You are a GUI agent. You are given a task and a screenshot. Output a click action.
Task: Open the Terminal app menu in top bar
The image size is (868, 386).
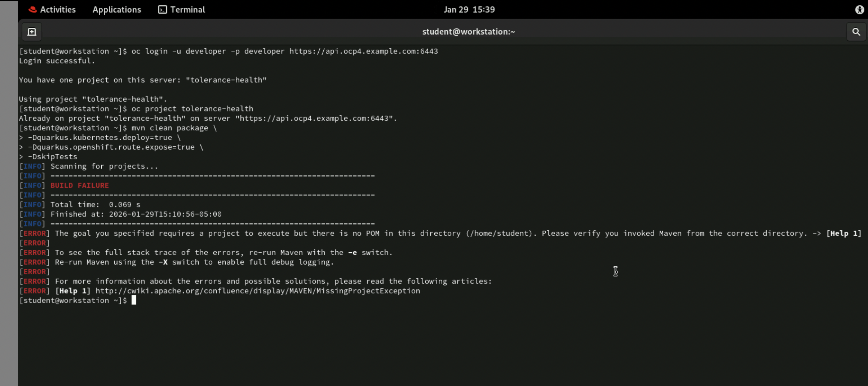click(x=182, y=10)
